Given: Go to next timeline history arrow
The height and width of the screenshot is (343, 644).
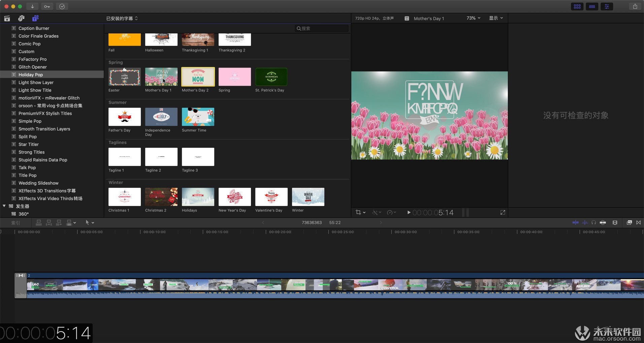Looking at the screenshot, I should click(x=381, y=222).
